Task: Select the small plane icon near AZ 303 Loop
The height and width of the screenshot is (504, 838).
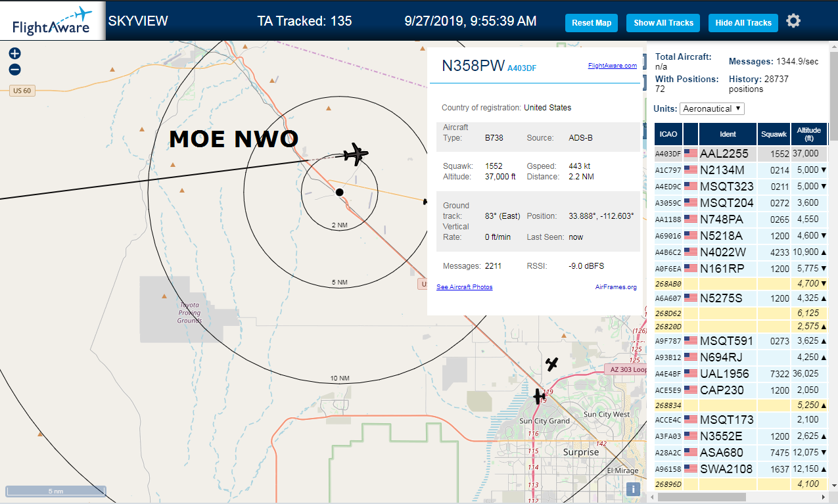Action: 552,364
